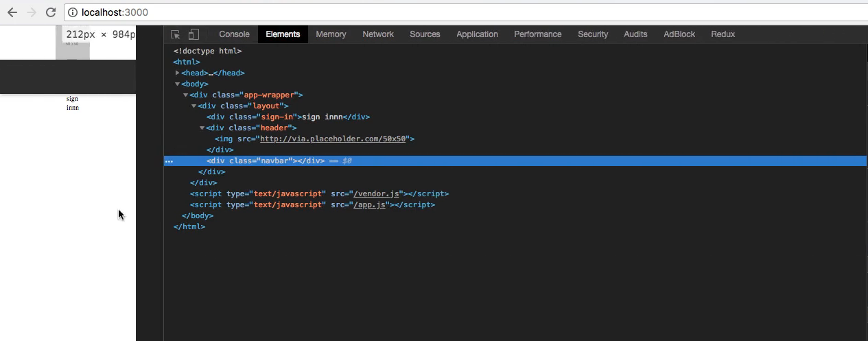The image size is (868, 341).
Task: Reload the page with the refresh icon
Action: [51, 12]
